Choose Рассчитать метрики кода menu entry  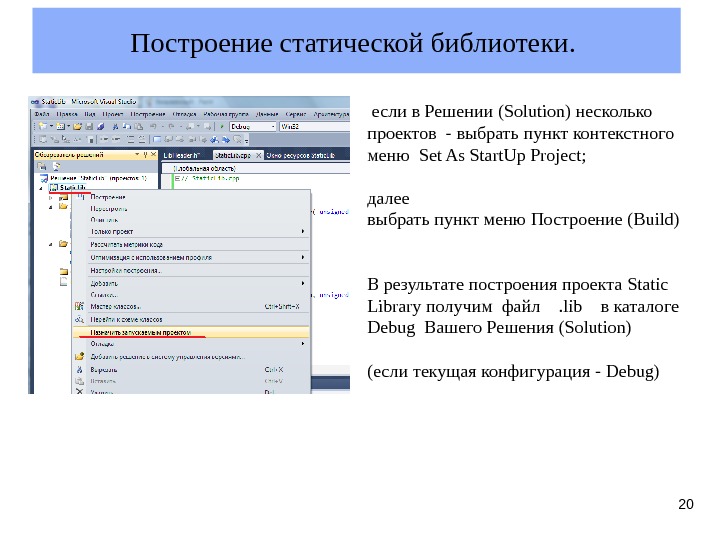191,244
